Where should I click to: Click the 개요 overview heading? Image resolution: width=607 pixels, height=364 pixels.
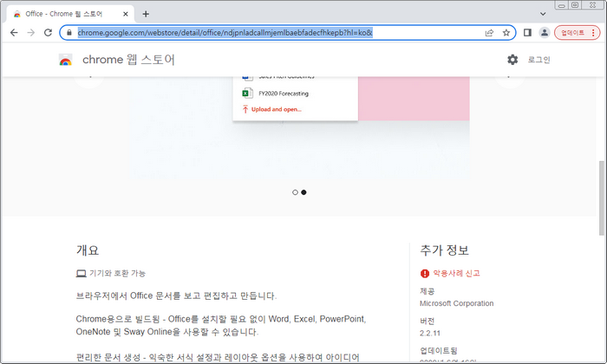88,250
